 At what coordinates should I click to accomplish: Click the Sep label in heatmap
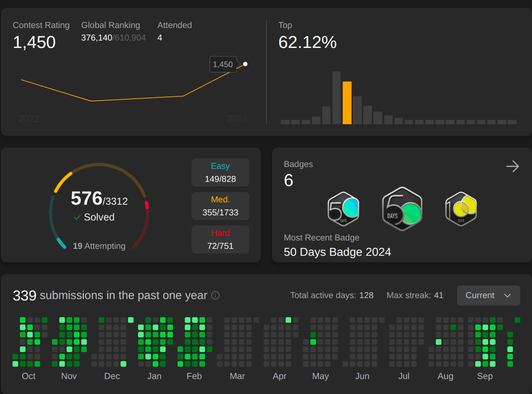pos(485,376)
